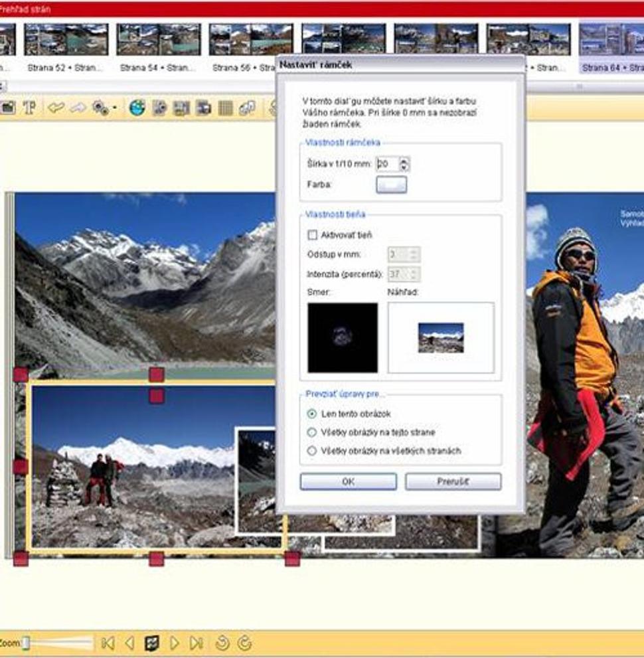Decrease frame width with down arrow
Viewport: 644px width, 658px height.
404,167
